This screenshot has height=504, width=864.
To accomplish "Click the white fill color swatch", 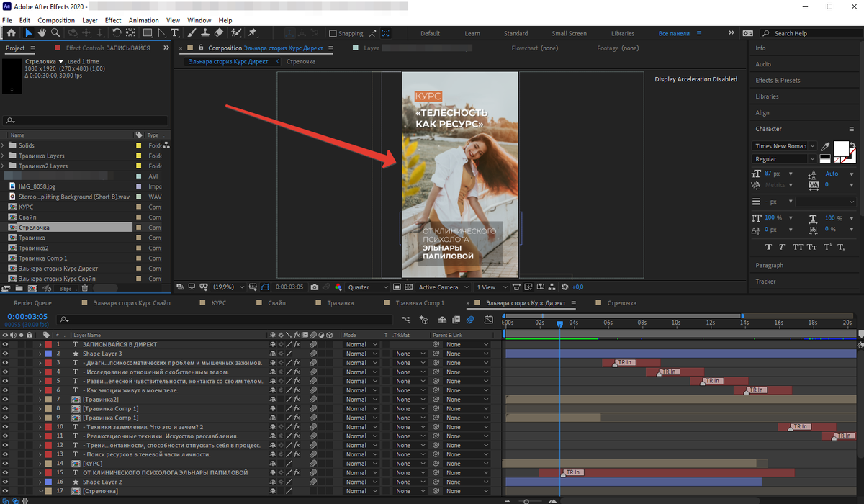I will (x=840, y=148).
